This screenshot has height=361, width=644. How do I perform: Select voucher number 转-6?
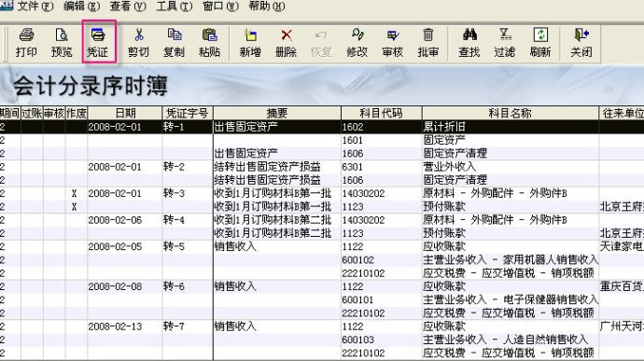174,286
